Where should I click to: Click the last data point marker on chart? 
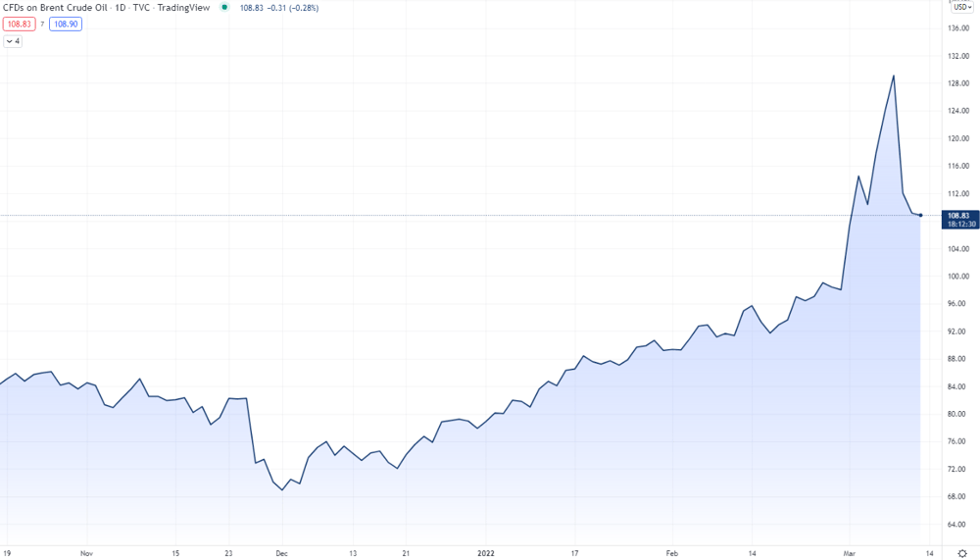click(920, 215)
